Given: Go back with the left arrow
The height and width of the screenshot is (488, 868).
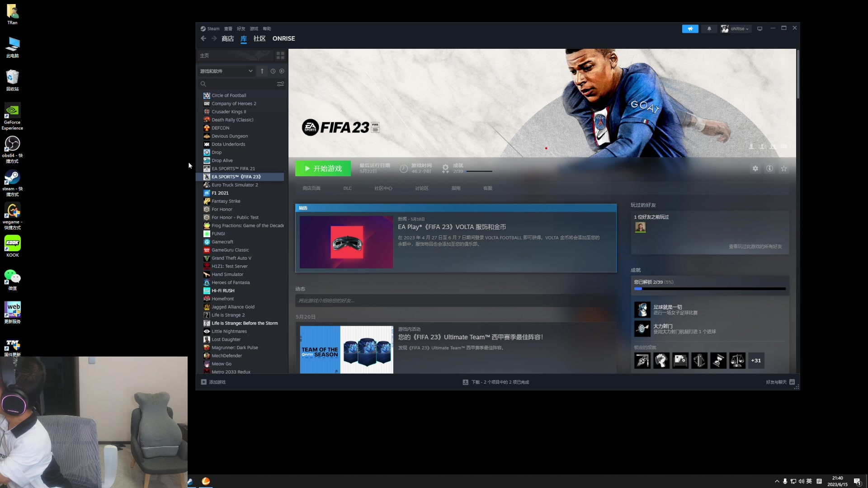Looking at the screenshot, I should [x=203, y=38].
